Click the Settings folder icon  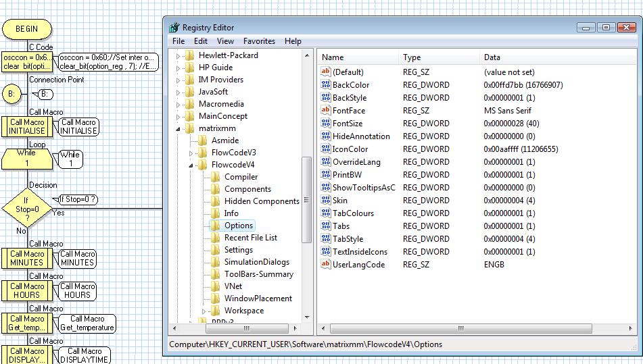pos(216,250)
